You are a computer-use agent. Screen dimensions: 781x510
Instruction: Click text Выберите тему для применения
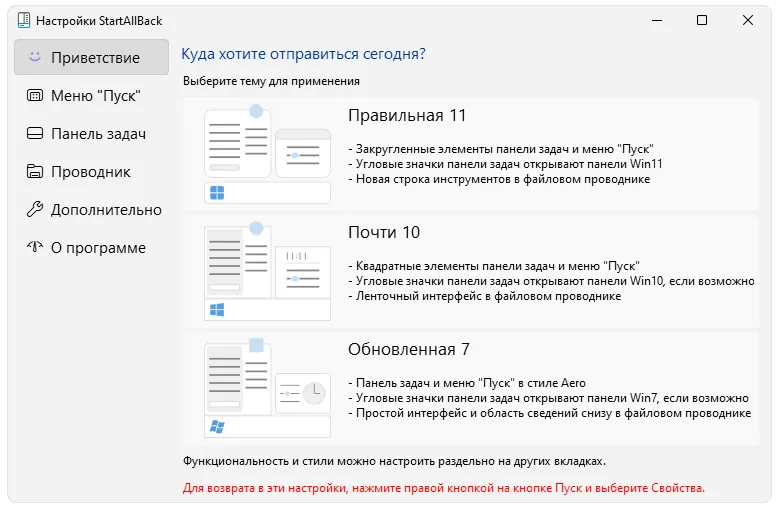click(271, 81)
